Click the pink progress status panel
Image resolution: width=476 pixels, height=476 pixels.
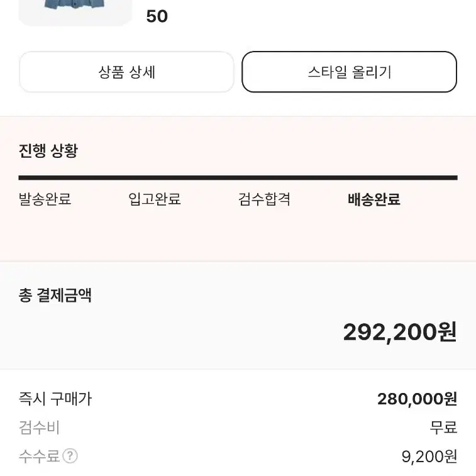click(238, 189)
